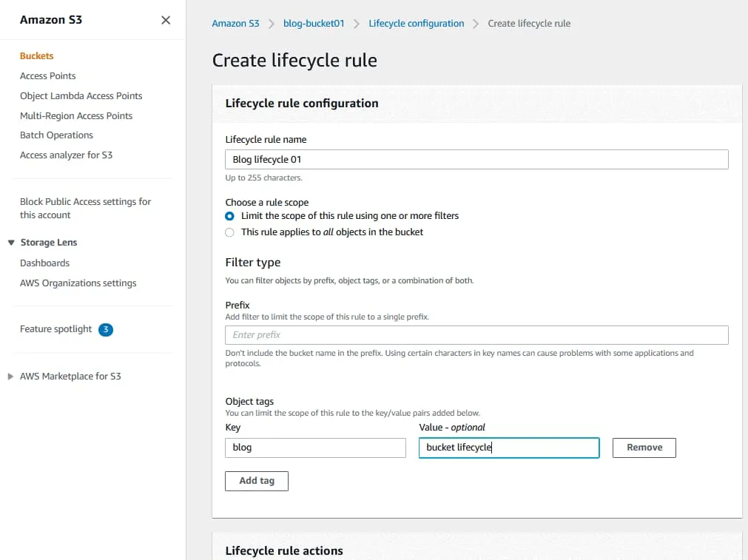Open the Feature spotlight notification badge
The width and height of the screenshot is (748, 560).
click(106, 329)
